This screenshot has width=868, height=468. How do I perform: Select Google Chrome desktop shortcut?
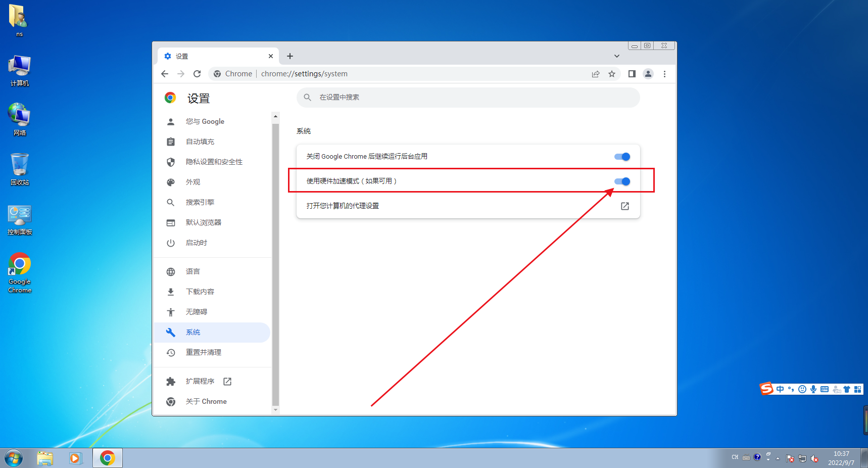19,273
